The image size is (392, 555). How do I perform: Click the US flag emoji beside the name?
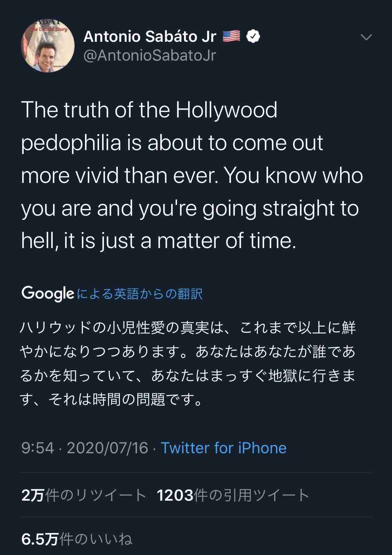click(231, 36)
